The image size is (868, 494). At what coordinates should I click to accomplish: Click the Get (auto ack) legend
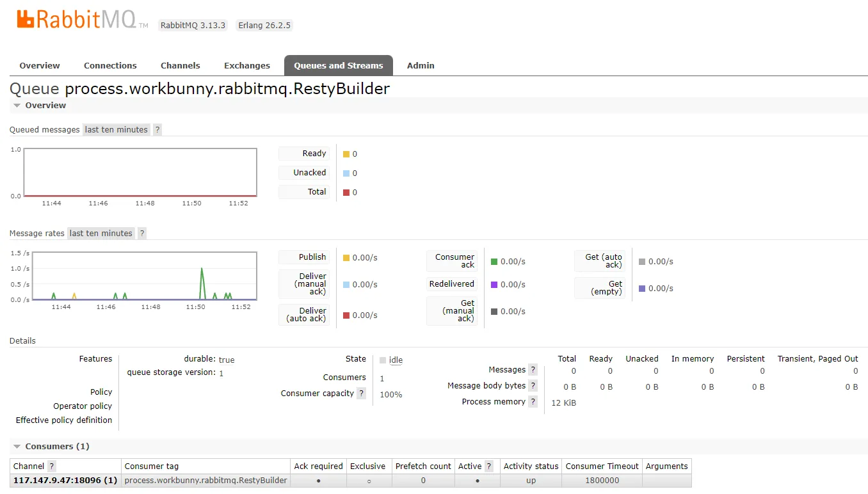click(600, 261)
